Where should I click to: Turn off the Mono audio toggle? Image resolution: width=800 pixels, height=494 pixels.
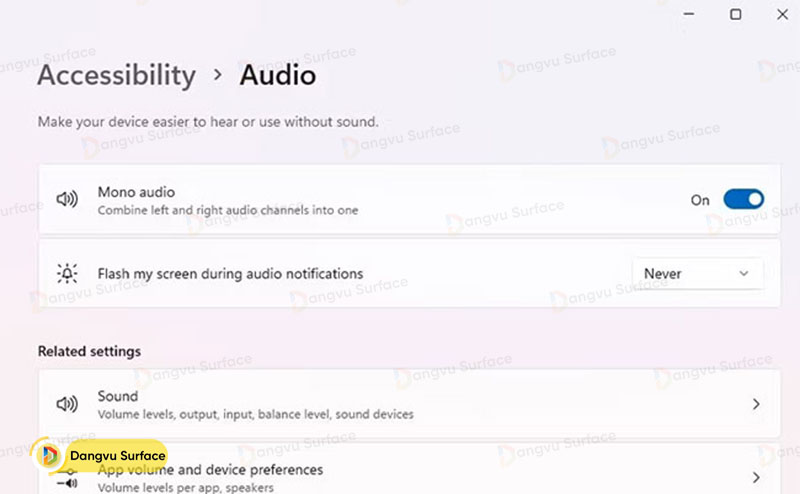point(743,200)
